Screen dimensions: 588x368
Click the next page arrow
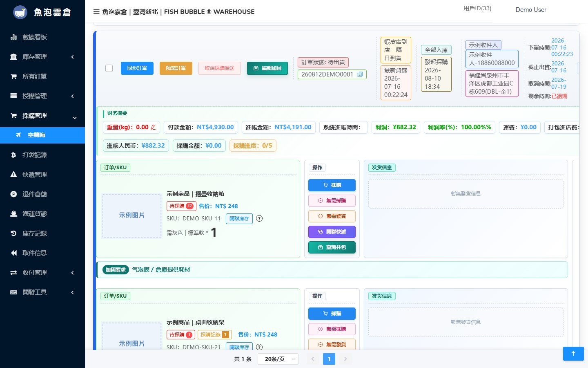(345, 359)
